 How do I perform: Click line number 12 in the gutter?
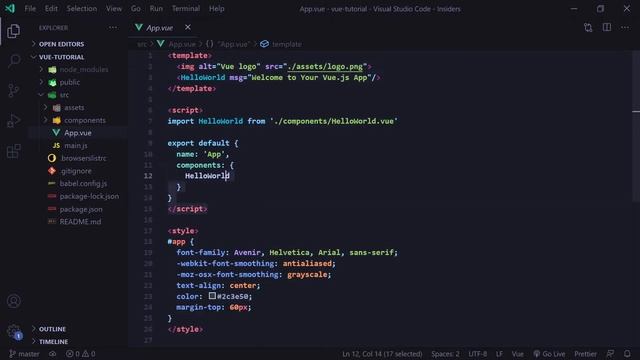148,176
